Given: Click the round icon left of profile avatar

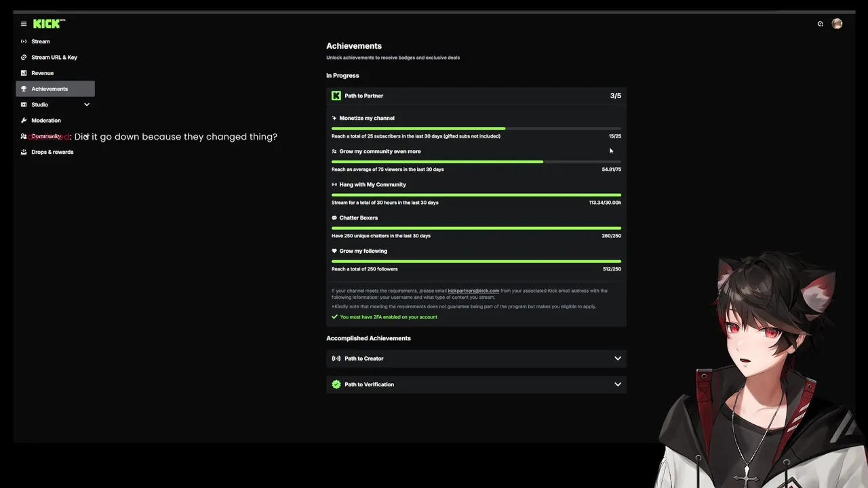Looking at the screenshot, I should [820, 24].
